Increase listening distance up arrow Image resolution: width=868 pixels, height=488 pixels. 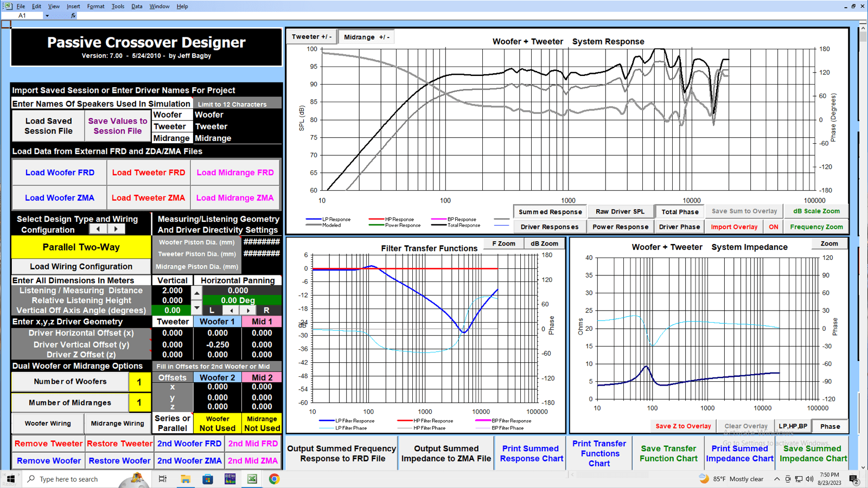tap(197, 293)
